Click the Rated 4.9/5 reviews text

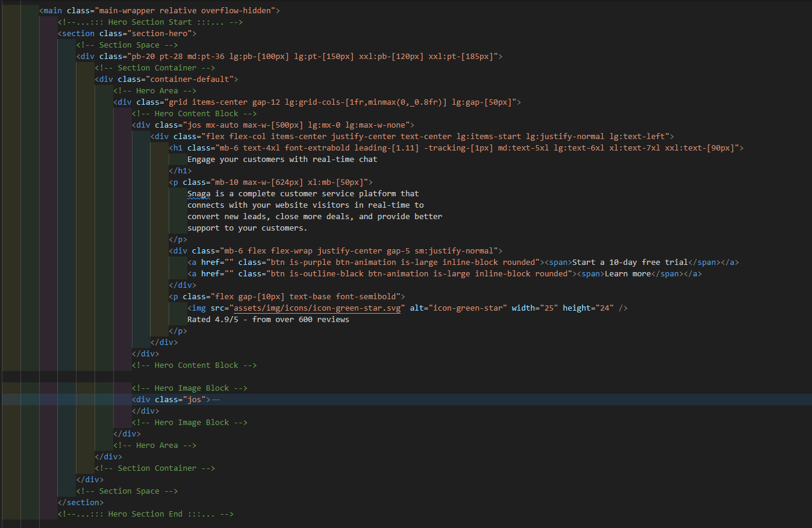[x=268, y=319]
